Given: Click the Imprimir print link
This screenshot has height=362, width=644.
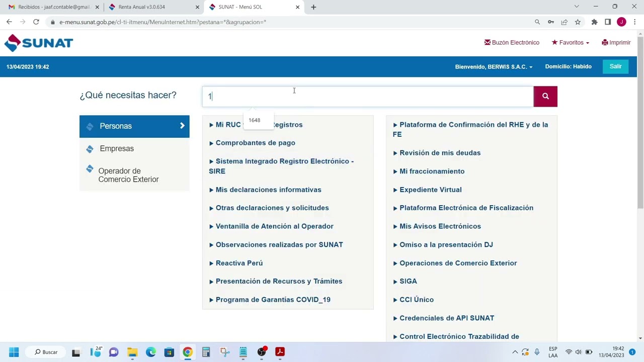Looking at the screenshot, I should point(616,43).
